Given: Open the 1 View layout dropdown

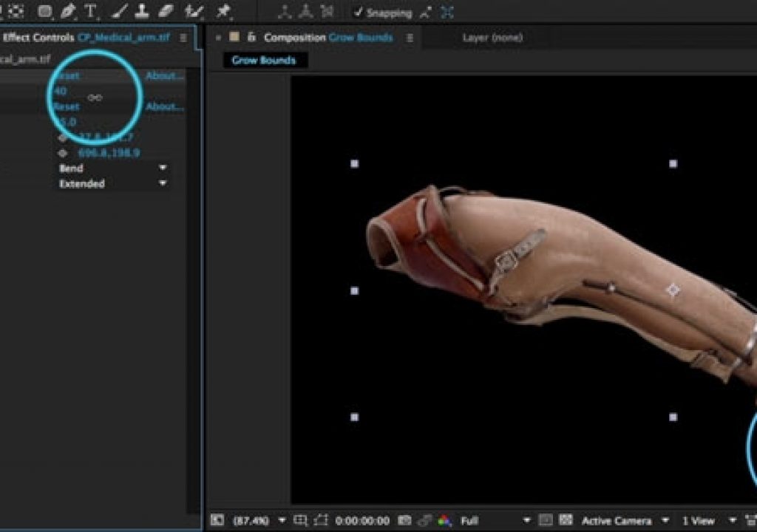Looking at the screenshot, I should tap(709, 520).
